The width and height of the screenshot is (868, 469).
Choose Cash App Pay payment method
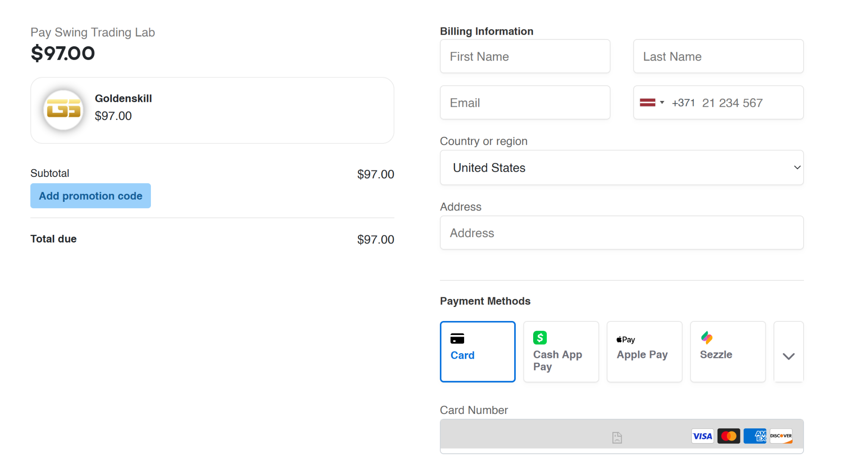561,352
